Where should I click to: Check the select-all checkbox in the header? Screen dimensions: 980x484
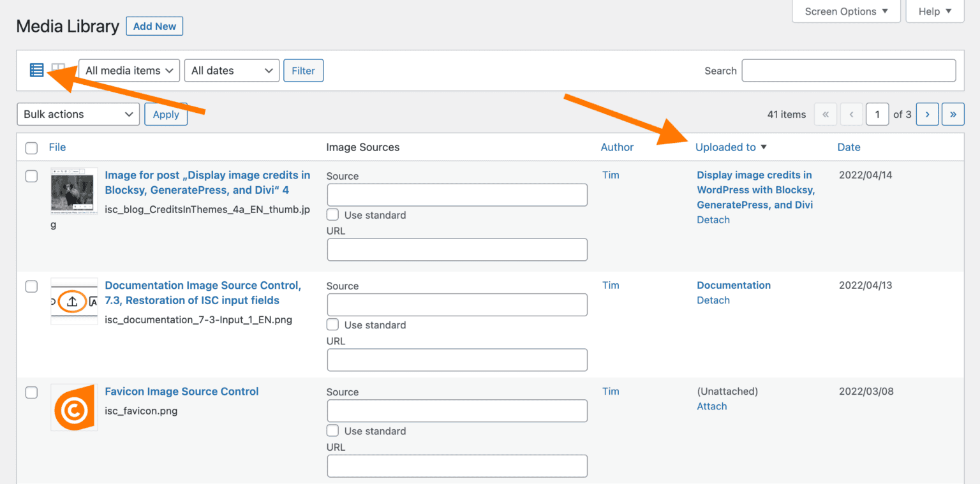(31, 147)
